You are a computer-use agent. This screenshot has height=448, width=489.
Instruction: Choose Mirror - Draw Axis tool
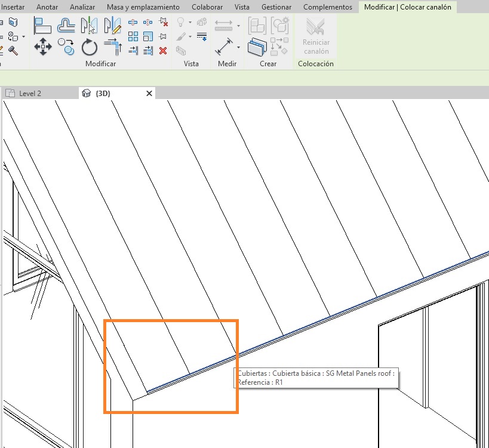click(112, 25)
